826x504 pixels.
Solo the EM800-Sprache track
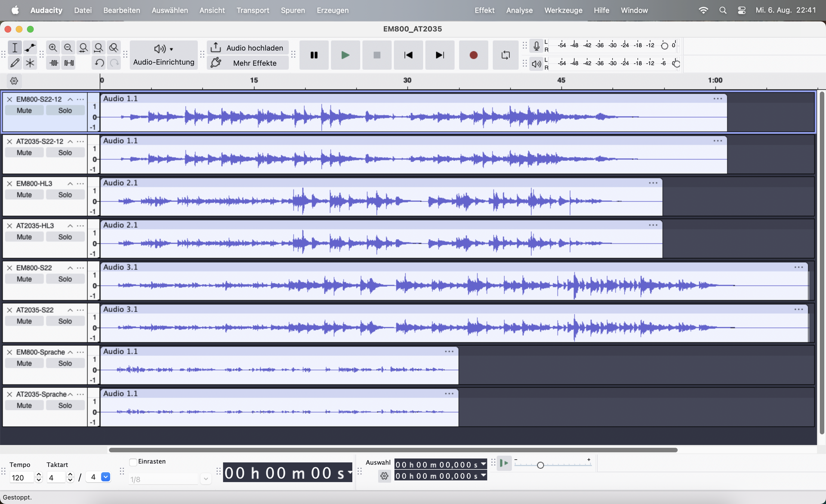(65, 363)
